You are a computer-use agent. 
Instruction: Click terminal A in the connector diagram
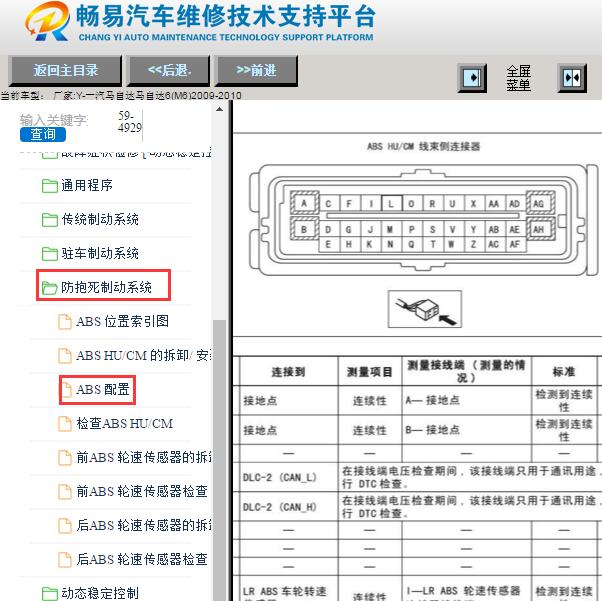tap(304, 203)
